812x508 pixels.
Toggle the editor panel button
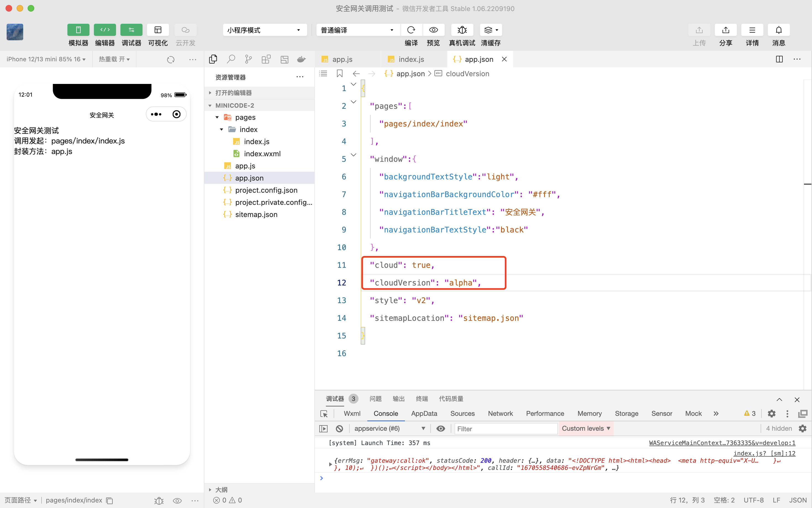[104, 30]
